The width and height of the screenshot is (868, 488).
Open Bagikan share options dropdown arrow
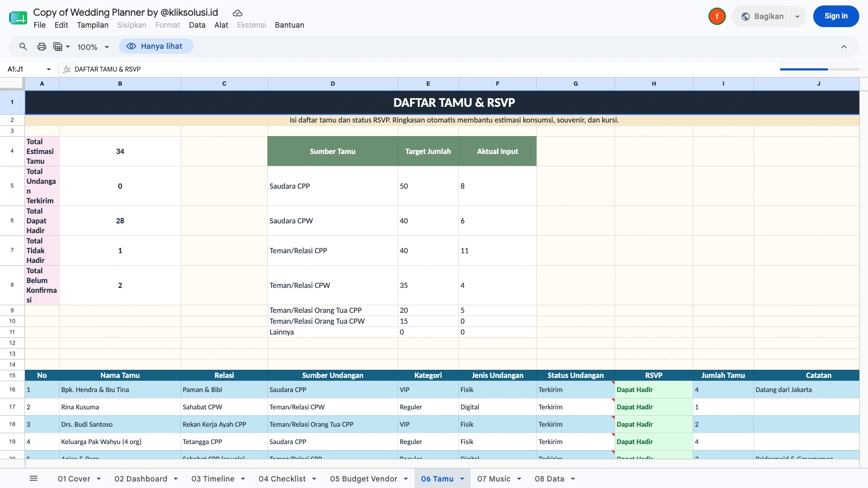click(797, 16)
